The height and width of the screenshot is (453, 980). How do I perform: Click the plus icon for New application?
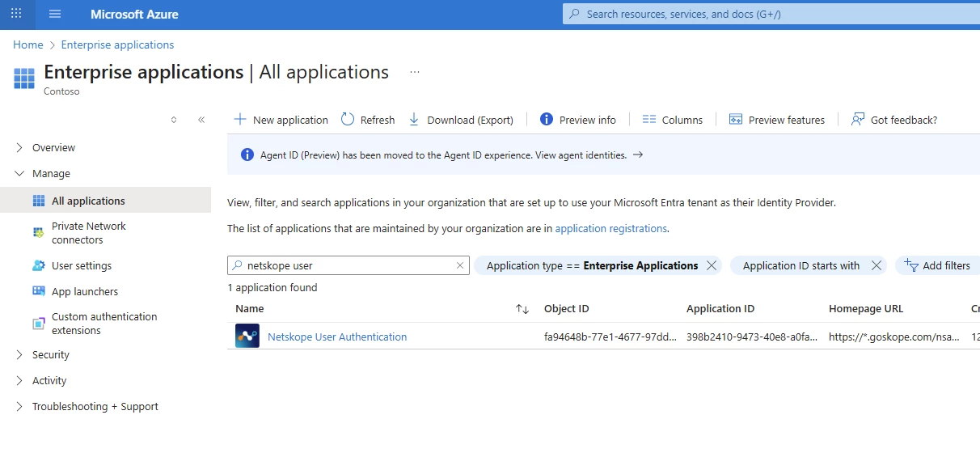click(x=239, y=120)
